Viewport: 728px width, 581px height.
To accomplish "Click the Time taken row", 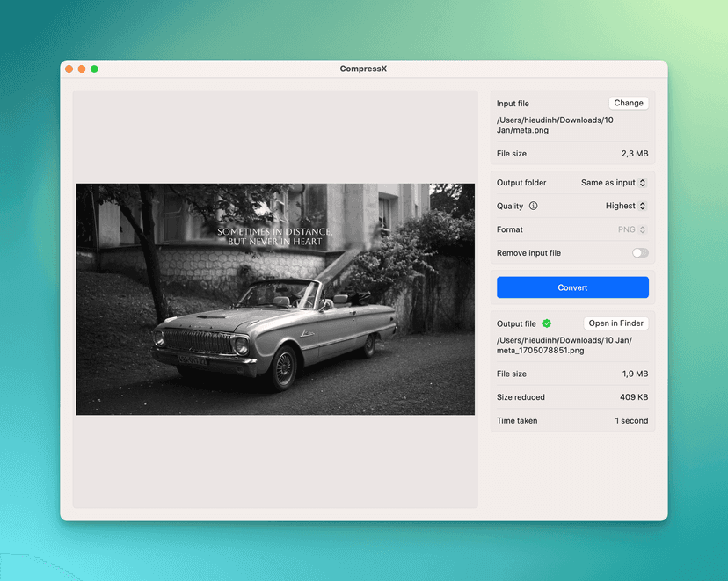I will [571, 420].
